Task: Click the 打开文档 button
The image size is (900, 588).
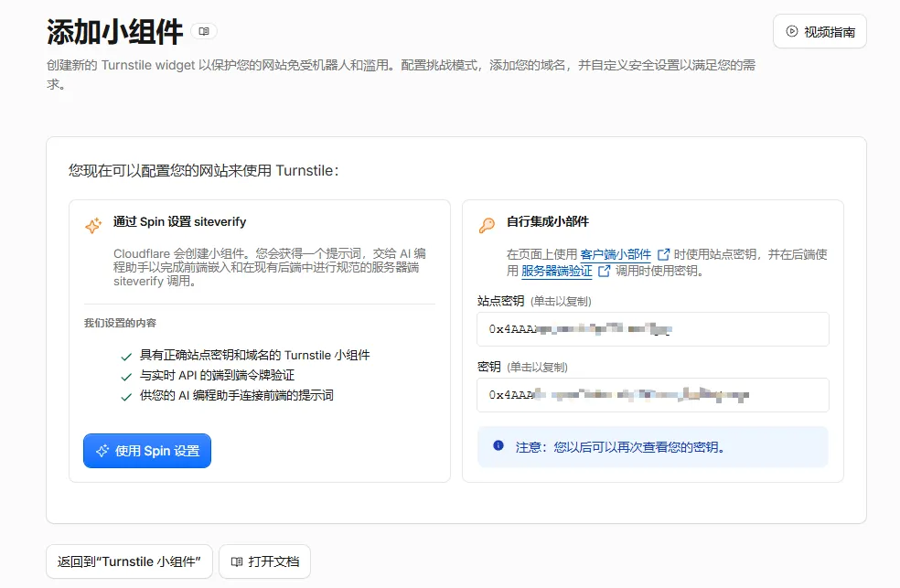Action: (x=264, y=561)
